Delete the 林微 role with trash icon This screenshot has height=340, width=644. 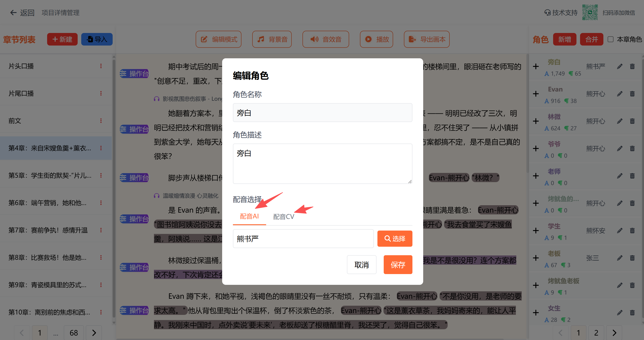pos(632,121)
